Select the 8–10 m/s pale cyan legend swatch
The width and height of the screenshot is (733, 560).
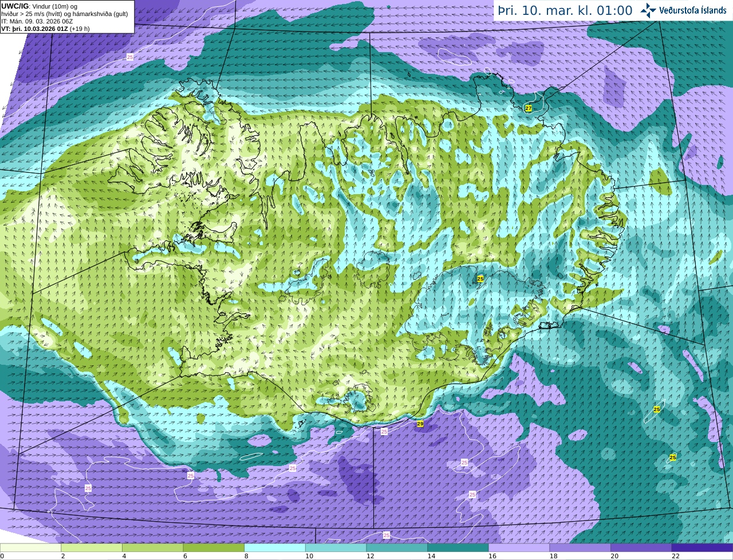coord(275,547)
